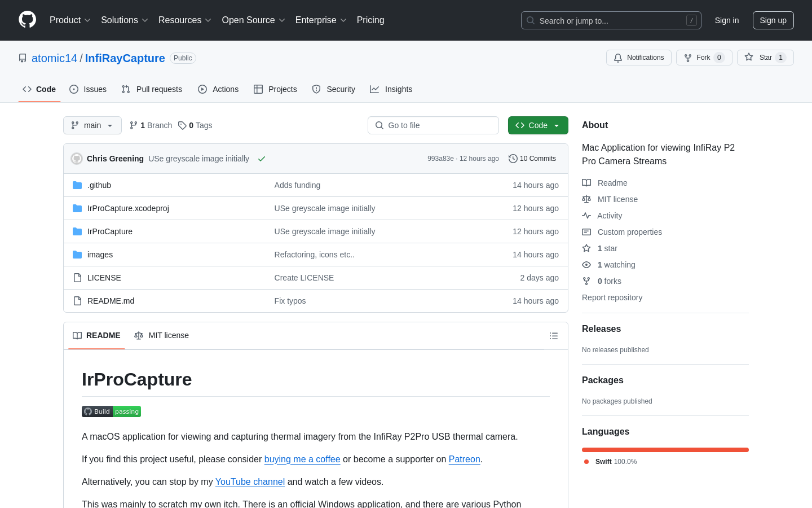Open the green Code dropdown button
This screenshot has width=812, height=508.
click(538, 125)
